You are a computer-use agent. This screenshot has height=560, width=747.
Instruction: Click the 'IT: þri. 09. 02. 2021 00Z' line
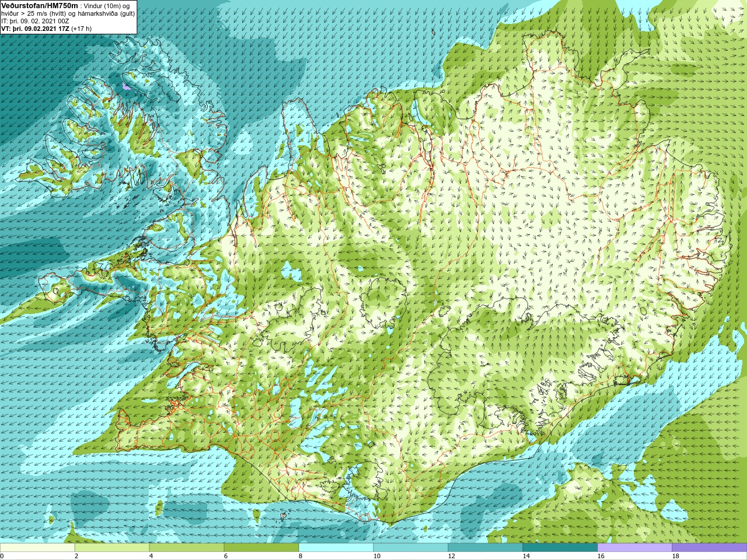(x=35, y=21)
